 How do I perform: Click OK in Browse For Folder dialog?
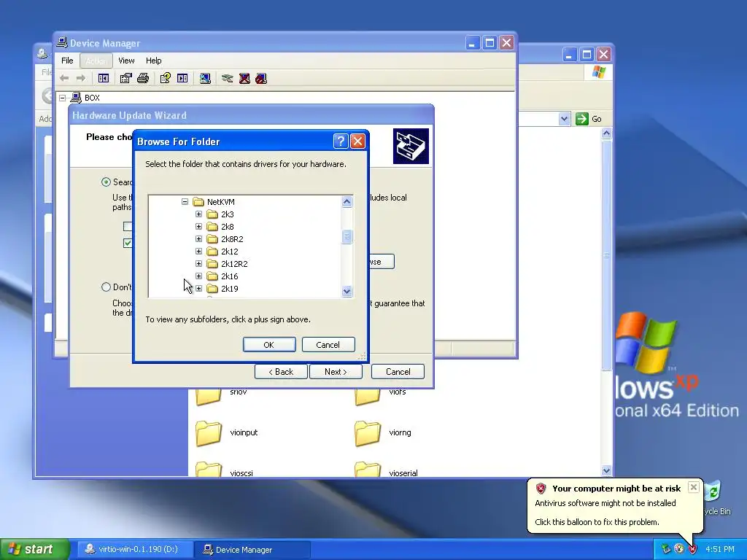[269, 345]
